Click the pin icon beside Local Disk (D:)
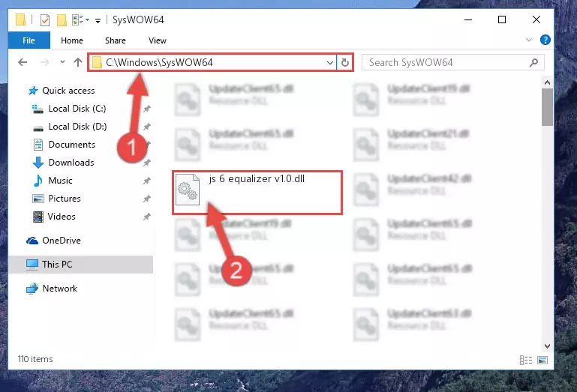The width and height of the screenshot is (577, 392). click(147, 127)
